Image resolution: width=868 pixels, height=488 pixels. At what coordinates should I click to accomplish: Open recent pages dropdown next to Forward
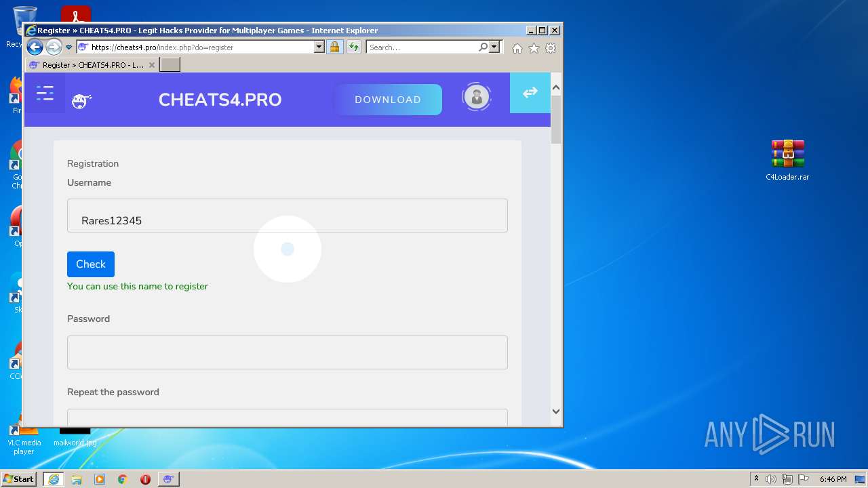68,47
